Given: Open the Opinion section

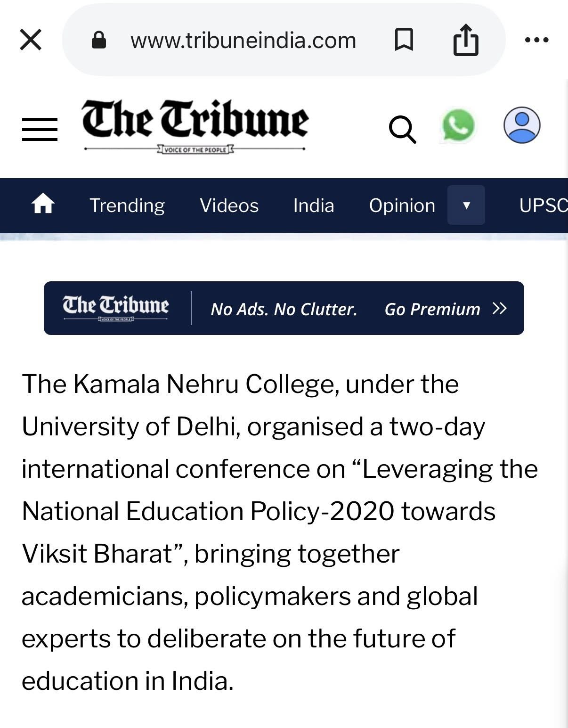Looking at the screenshot, I should (x=402, y=205).
